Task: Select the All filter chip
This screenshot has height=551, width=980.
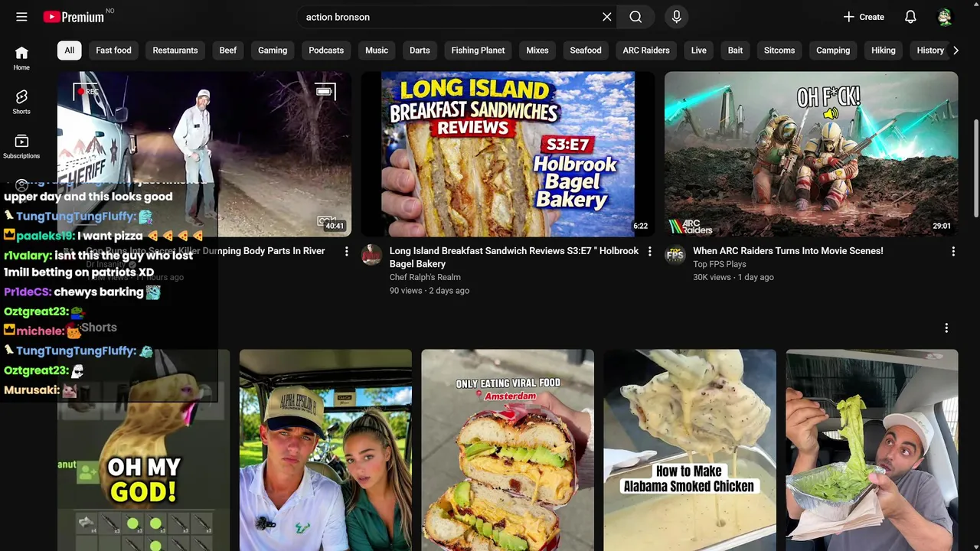Action: (x=70, y=51)
